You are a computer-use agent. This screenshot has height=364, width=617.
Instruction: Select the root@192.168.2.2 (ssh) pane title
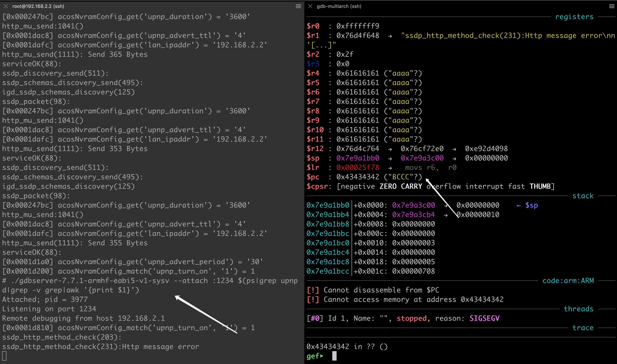pyautogui.click(x=38, y=6)
